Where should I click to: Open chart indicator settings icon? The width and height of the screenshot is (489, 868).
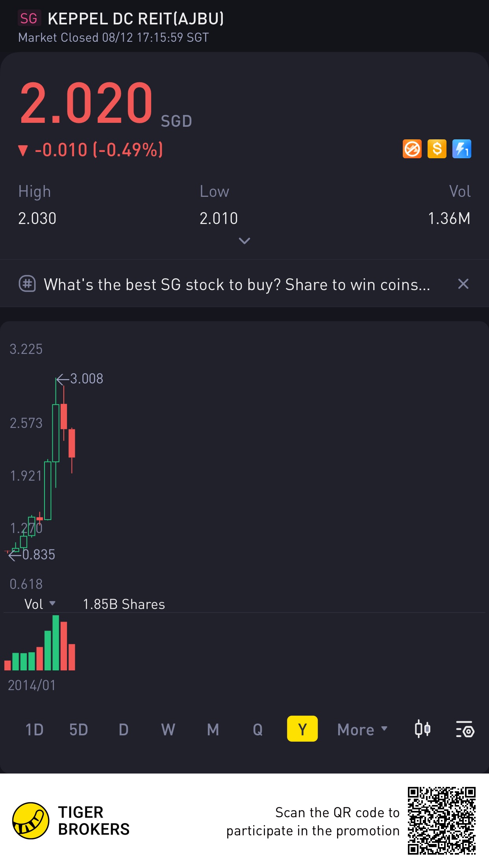pyautogui.click(x=465, y=729)
